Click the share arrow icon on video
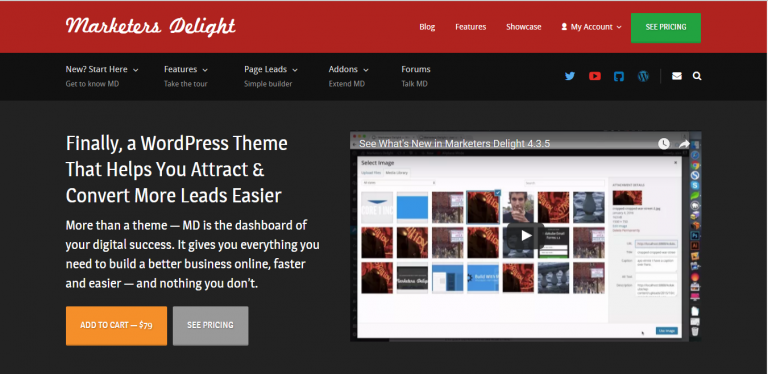 point(684,143)
